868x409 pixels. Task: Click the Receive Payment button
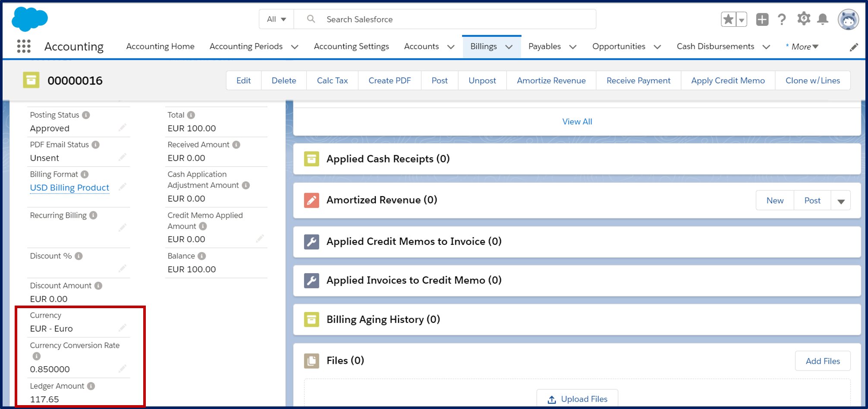coord(638,81)
